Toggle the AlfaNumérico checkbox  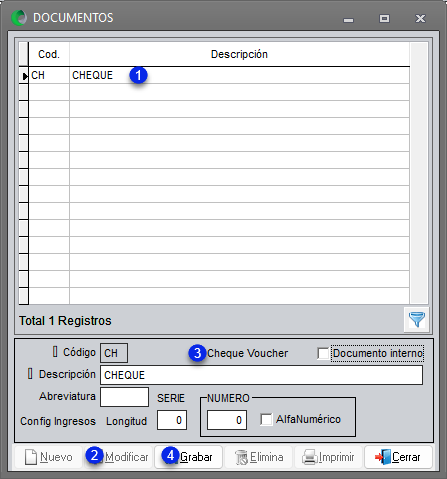point(266,419)
